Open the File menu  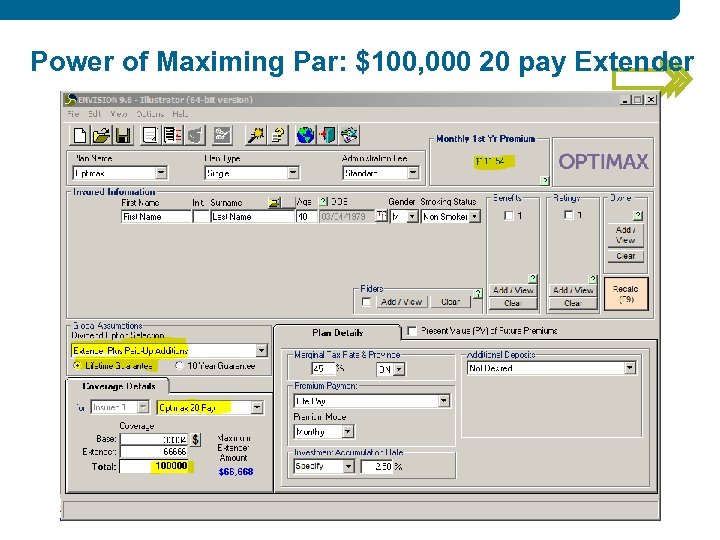point(73,114)
